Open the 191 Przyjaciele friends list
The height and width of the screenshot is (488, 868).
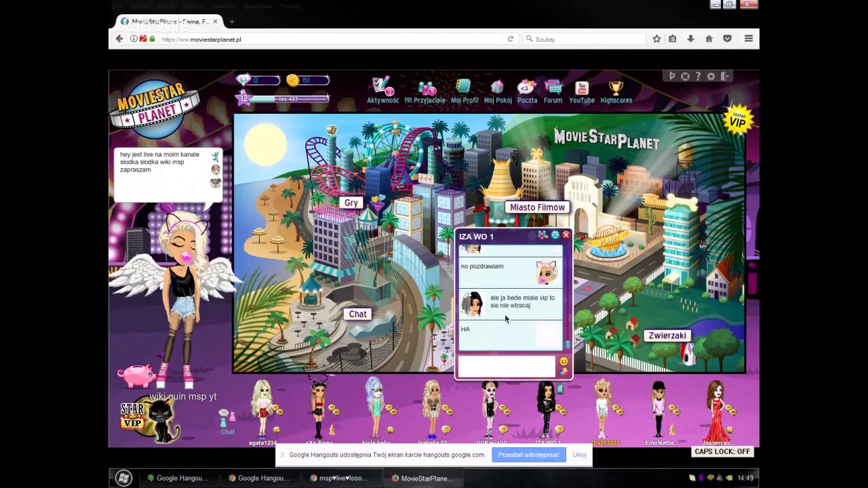coord(425,91)
